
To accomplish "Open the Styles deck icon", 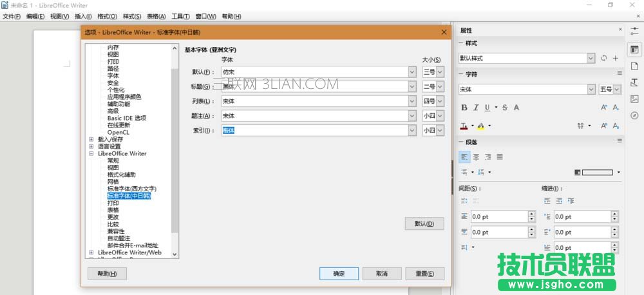I will [x=634, y=82].
